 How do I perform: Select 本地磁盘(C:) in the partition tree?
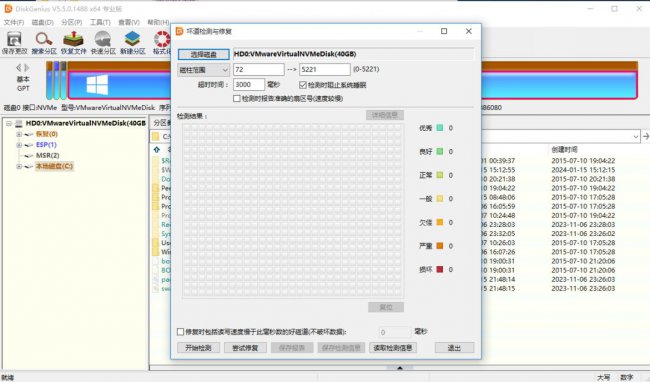tap(54, 166)
